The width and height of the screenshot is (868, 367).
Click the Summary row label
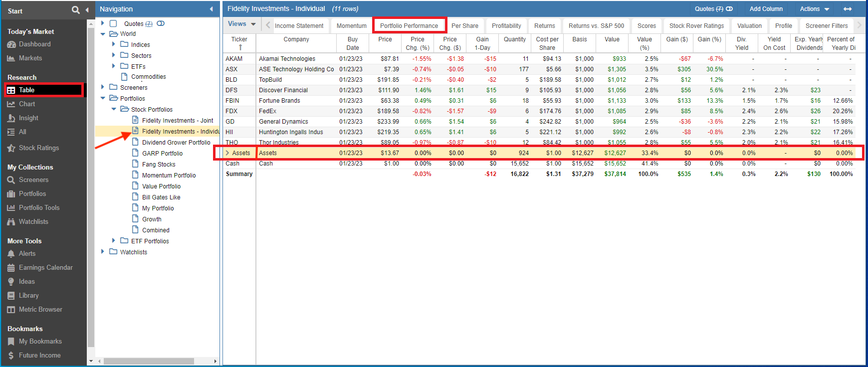[x=239, y=174]
